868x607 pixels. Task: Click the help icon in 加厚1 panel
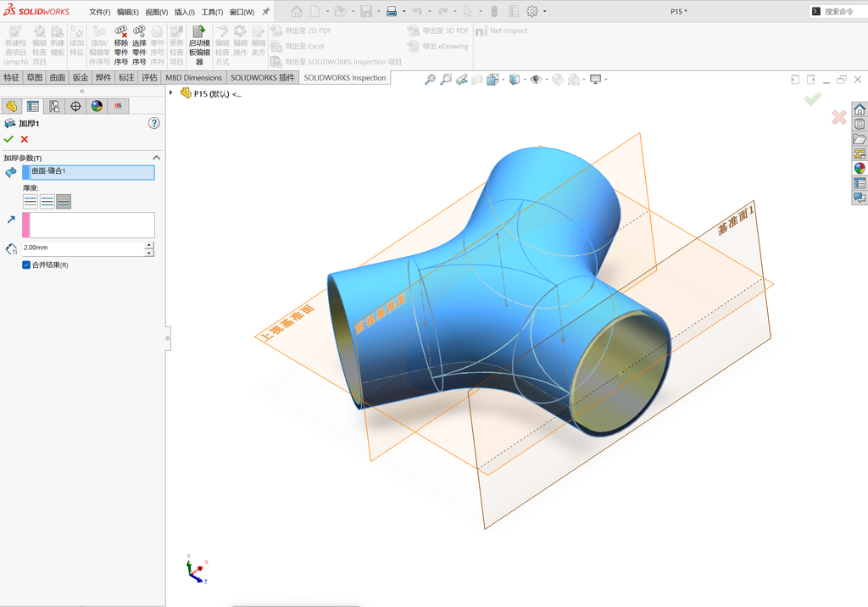point(154,123)
